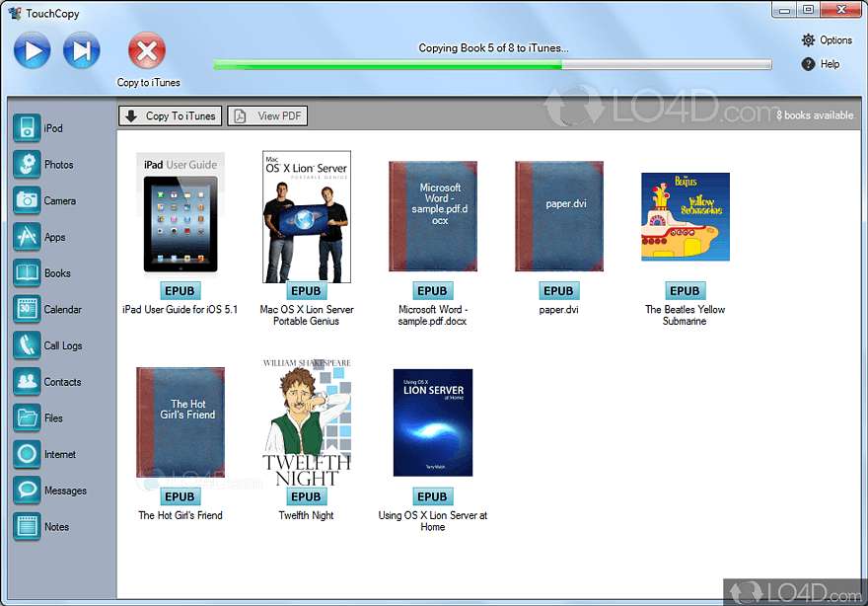The height and width of the screenshot is (606, 868).
Task: Select Mac OS X Lion Server cover
Action: (307, 216)
